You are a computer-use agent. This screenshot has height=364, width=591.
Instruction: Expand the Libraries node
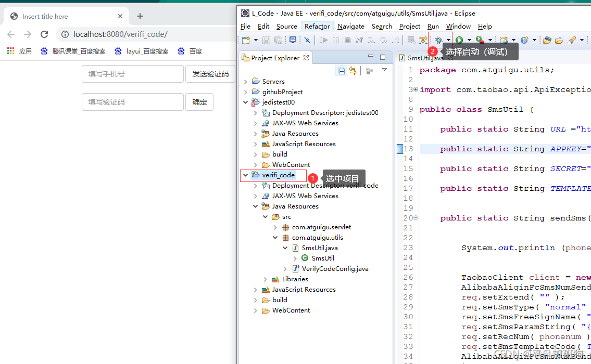tap(266, 279)
